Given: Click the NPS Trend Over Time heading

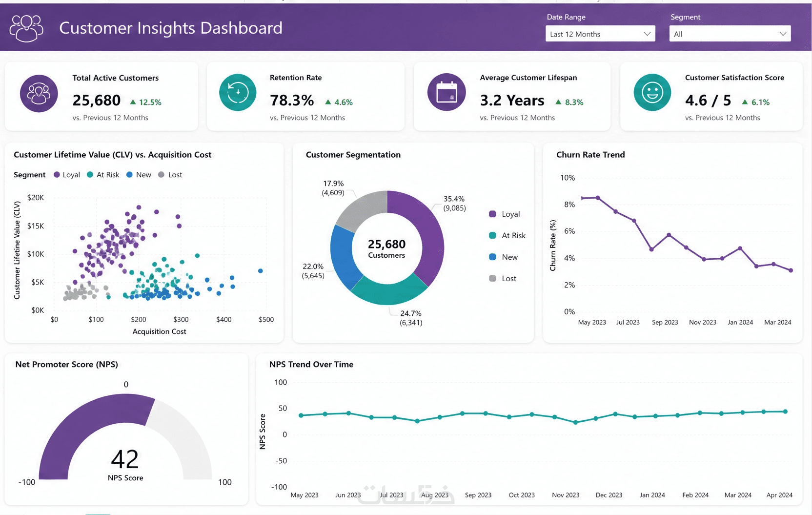Looking at the screenshot, I should pyautogui.click(x=311, y=364).
